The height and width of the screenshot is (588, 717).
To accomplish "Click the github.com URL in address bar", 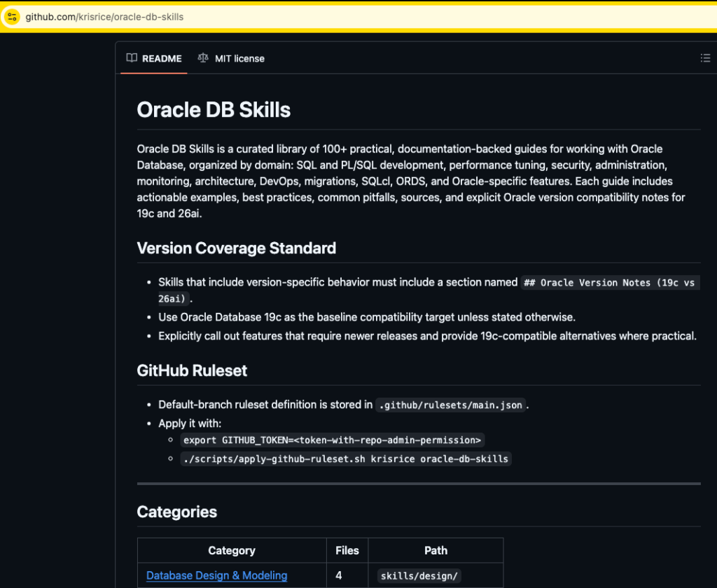I will (x=105, y=17).
